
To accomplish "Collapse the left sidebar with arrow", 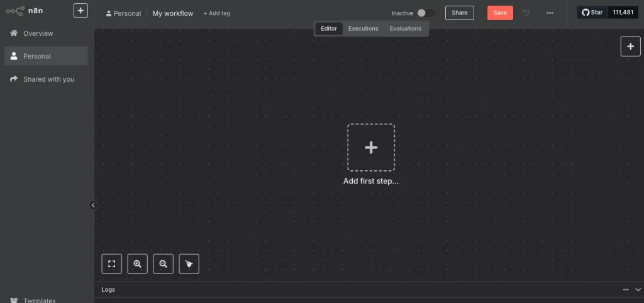I will [x=93, y=205].
